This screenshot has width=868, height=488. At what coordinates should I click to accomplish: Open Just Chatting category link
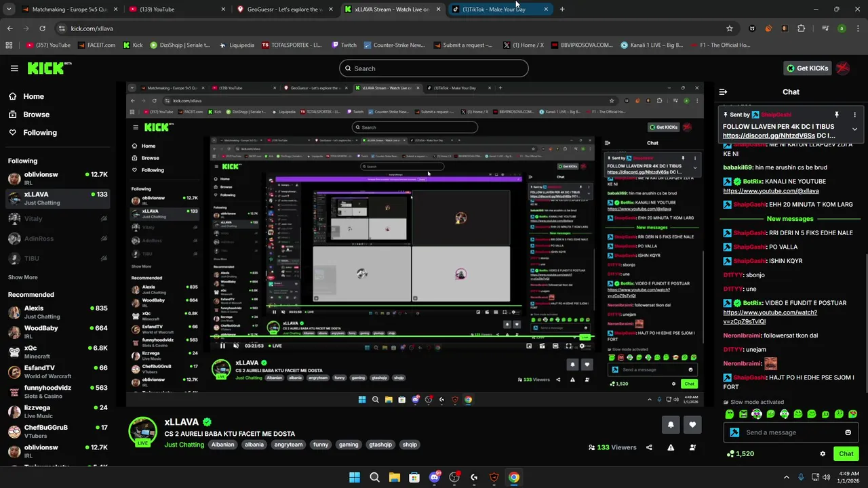click(x=184, y=445)
